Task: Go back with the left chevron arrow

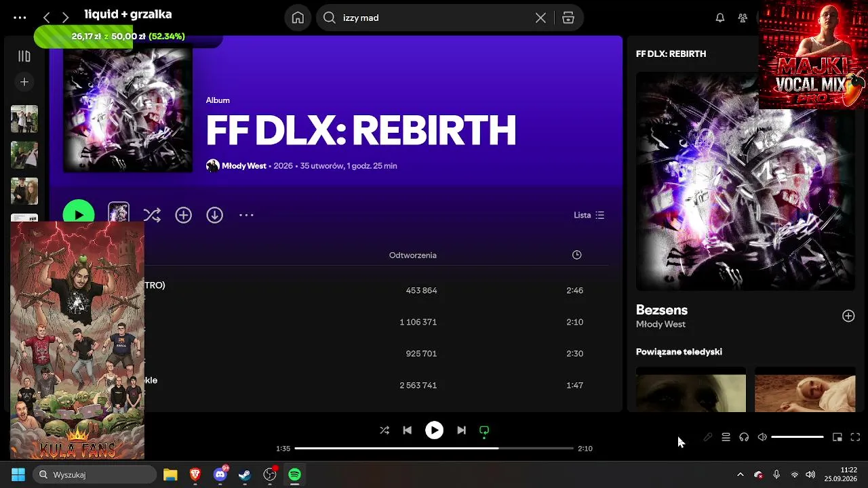Action: (46, 18)
